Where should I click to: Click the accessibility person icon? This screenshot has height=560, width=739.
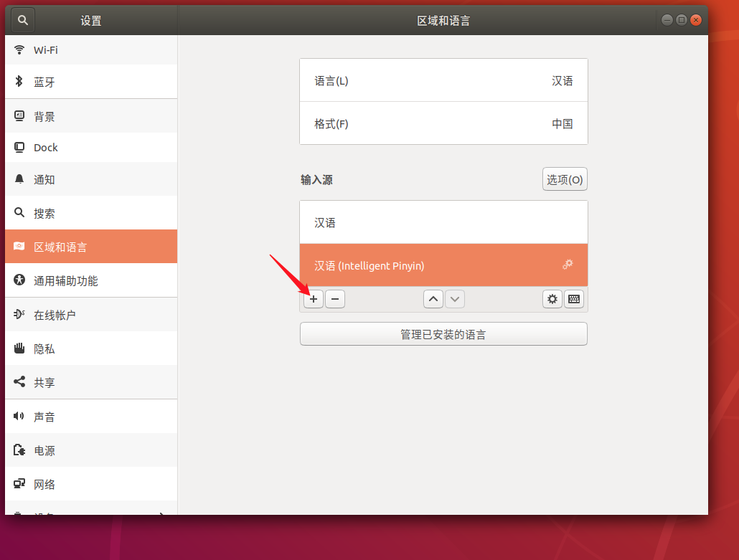pos(19,280)
